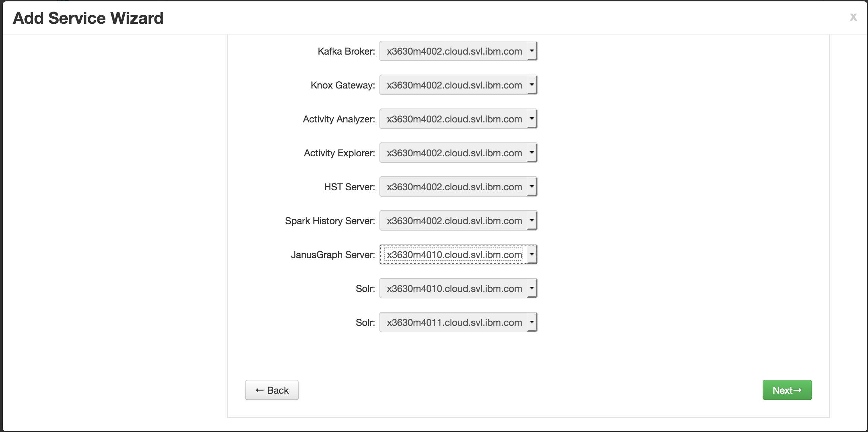Click the Activity Explorer dropdown arrow
The width and height of the screenshot is (868, 432).
point(532,153)
